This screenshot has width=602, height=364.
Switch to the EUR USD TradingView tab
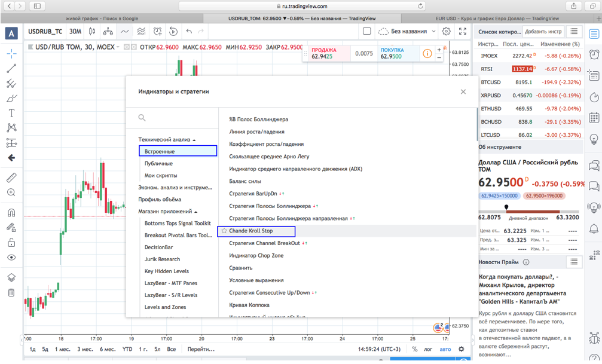click(497, 19)
